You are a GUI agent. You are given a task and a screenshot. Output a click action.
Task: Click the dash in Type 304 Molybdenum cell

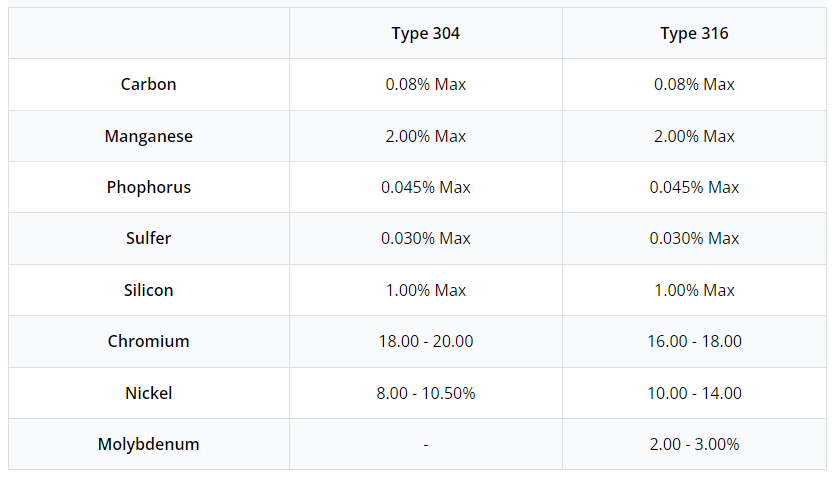pos(426,444)
